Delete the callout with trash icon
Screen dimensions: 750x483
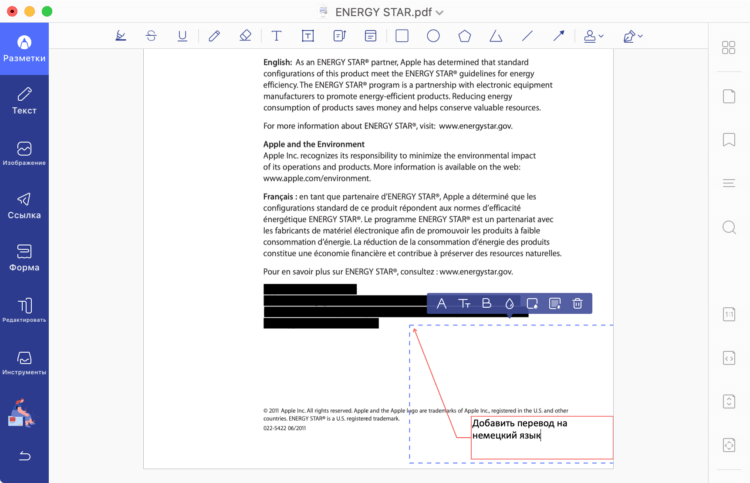pyautogui.click(x=577, y=304)
